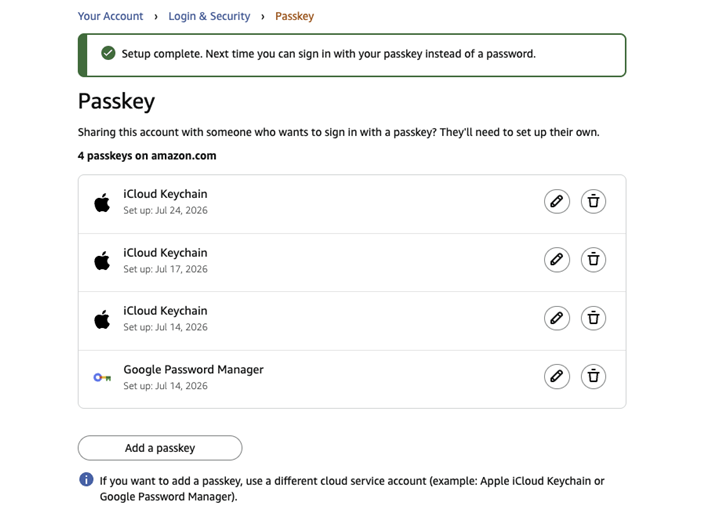Click the Passkey page heading
722x532 pixels.
pyautogui.click(x=116, y=101)
